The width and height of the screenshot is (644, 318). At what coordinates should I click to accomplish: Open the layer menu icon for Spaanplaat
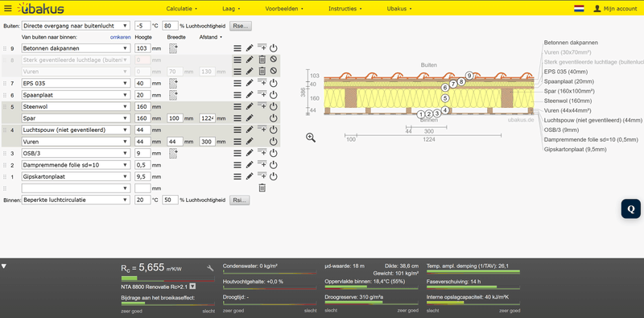[237, 95]
